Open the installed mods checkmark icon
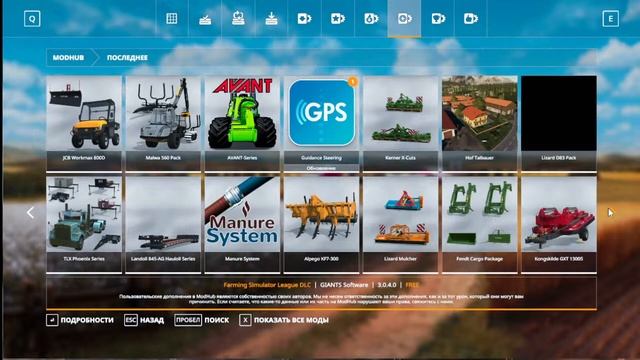640x360 pixels. [205, 19]
